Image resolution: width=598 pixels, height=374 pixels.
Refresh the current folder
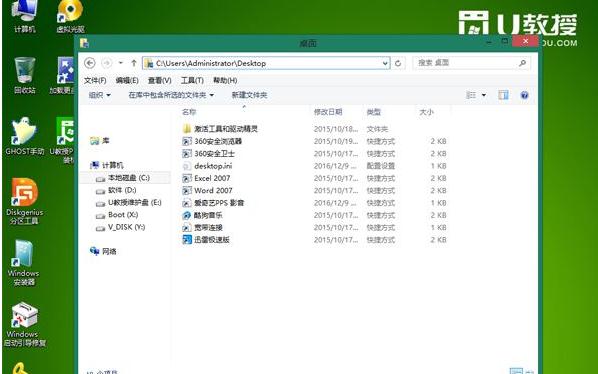point(398,63)
